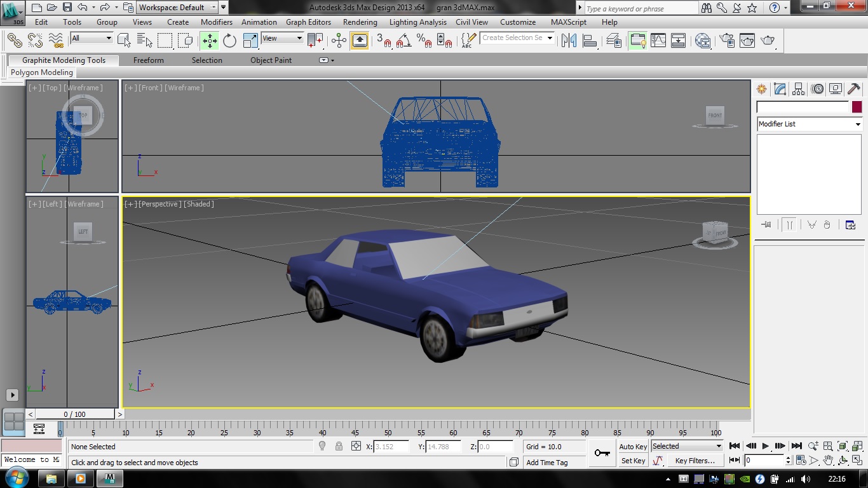Click the Mirror tool icon
The height and width of the screenshot is (488, 868).
(569, 40)
